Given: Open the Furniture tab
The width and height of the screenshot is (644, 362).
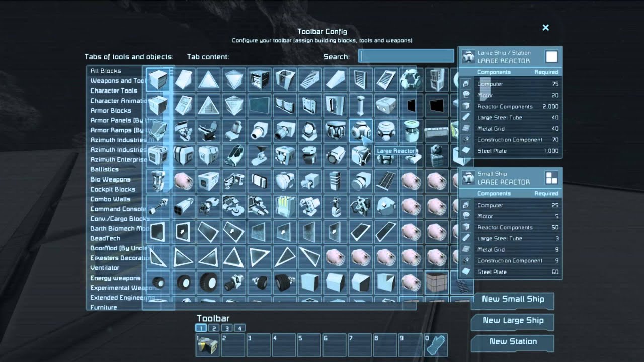Looking at the screenshot, I should click(x=104, y=307).
